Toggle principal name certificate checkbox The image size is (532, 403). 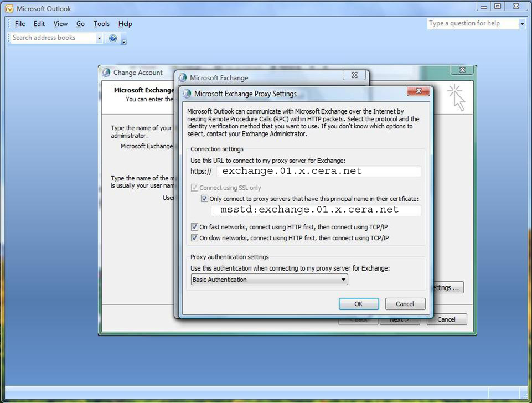coord(204,198)
